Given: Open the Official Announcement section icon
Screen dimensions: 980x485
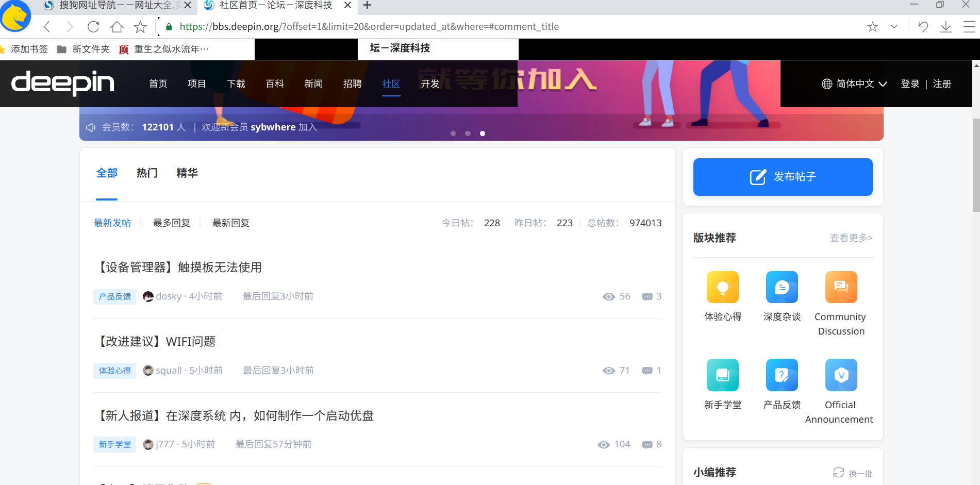Looking at the screenshot, I should (841, 375).
